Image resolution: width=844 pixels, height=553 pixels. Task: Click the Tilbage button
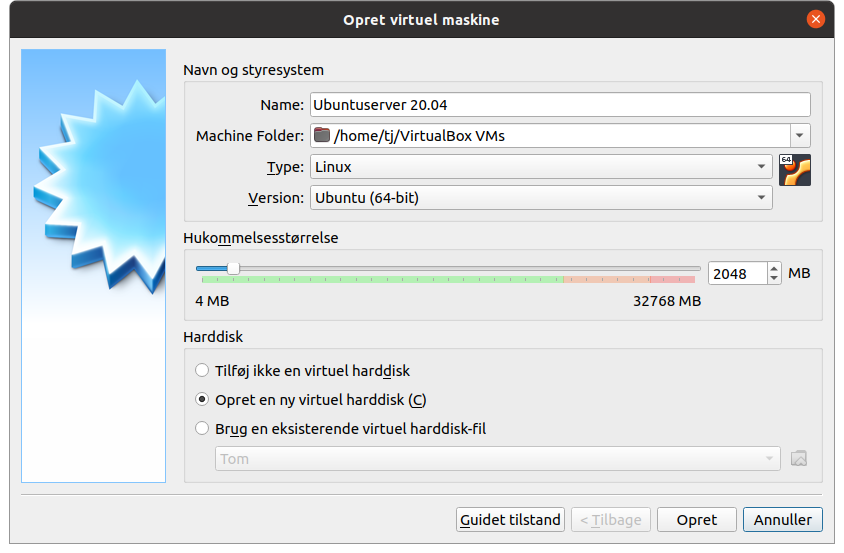pyautogui.click(x=611, y=520)
